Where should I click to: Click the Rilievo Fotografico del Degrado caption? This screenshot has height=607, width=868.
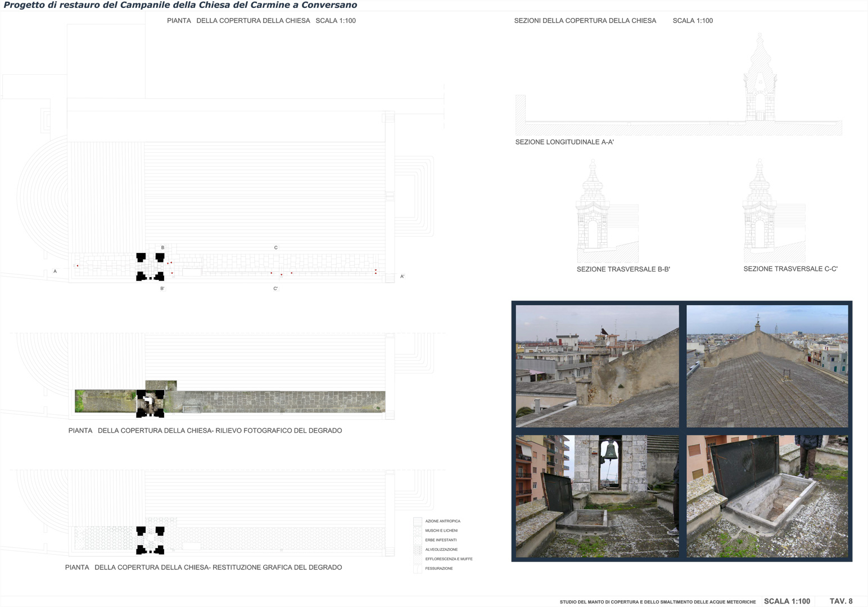click(205, 431)
